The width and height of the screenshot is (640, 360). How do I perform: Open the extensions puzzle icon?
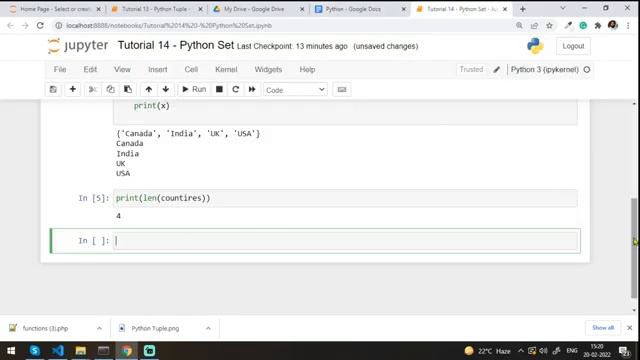(598, 25)
